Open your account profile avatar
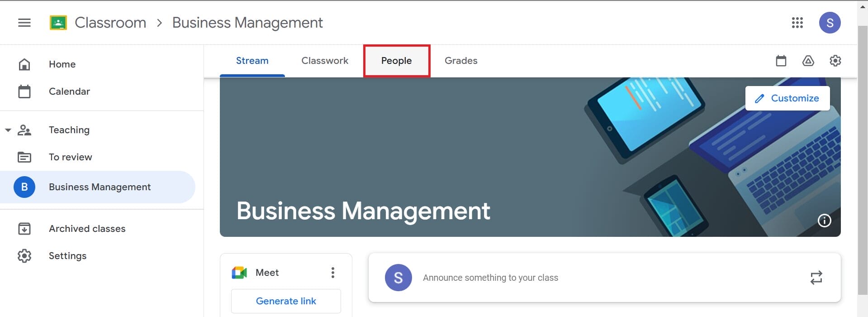This screenshot has height=317, width=868. tap(830, 23)
